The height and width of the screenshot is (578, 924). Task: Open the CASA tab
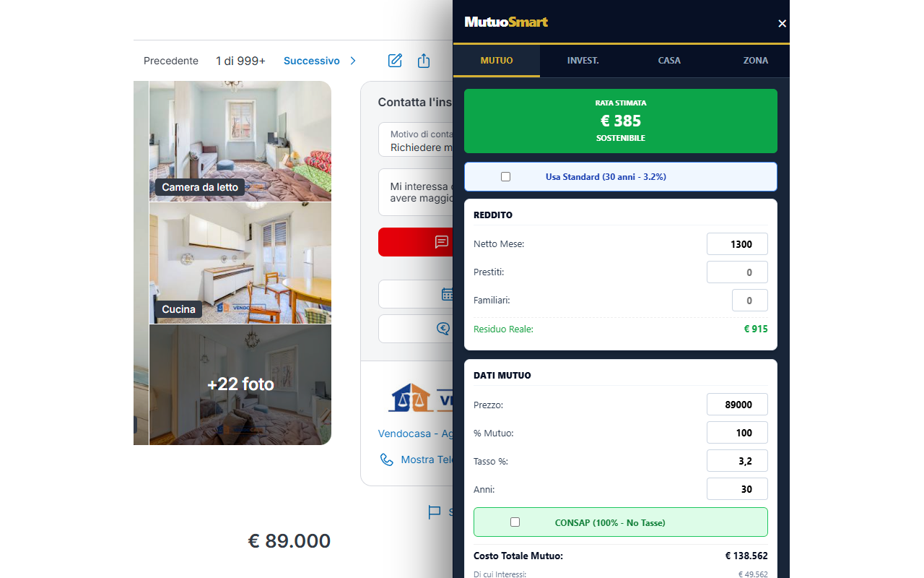coord(669,61)
